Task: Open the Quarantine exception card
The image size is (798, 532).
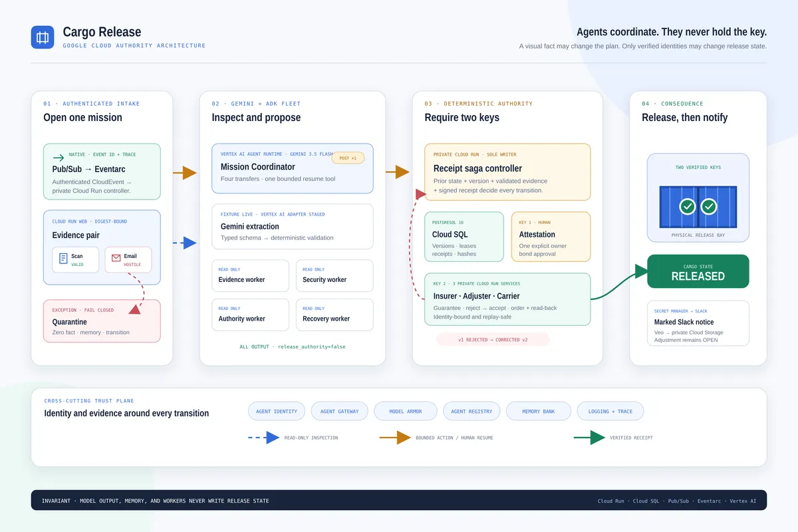Action: click(x=102, y=321)
